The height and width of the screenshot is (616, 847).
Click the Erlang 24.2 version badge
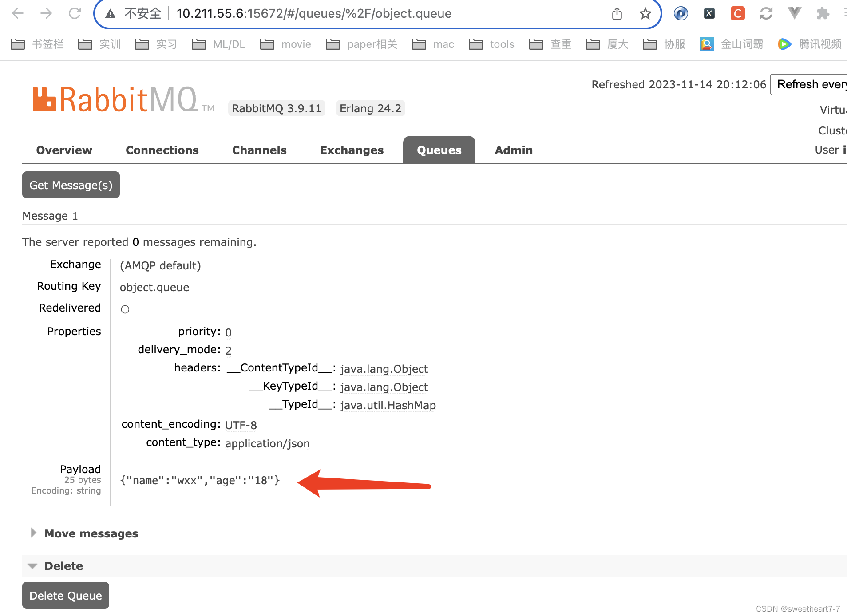click(x=370, y=108)
